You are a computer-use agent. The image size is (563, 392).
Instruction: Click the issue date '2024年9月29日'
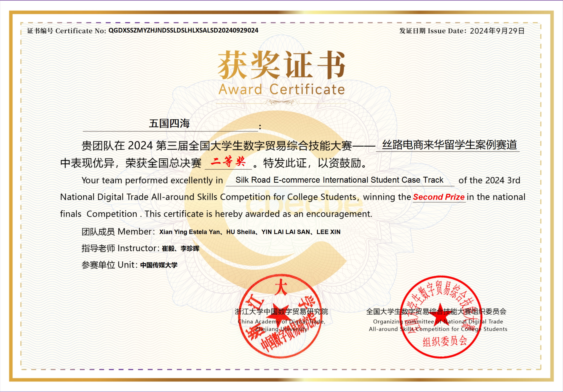(497, 31)
